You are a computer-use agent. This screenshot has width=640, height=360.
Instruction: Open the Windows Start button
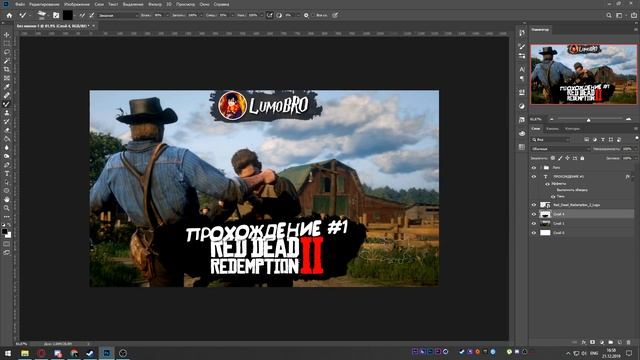[8, 353]
